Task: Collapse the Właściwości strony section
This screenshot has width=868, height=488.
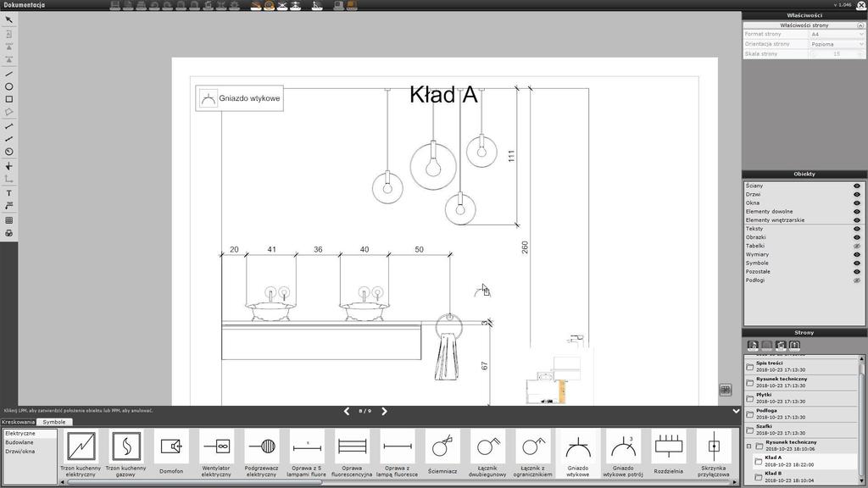Action: [x=860, y=25]
